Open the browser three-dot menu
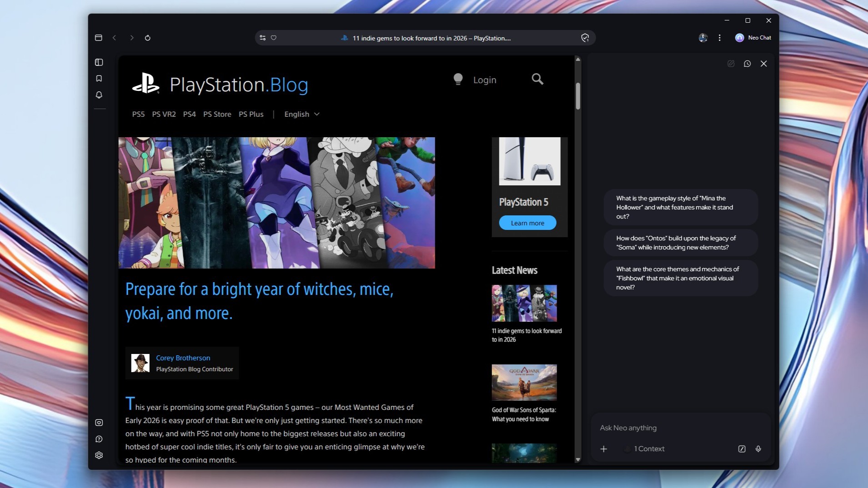This screenshot has height=488, width=868. 720,38
